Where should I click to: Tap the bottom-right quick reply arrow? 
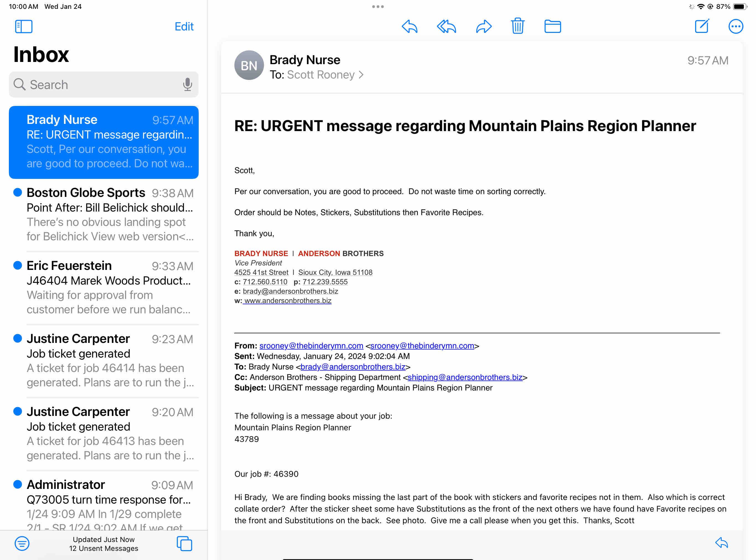pyautogui.click(x=721, y=543)
